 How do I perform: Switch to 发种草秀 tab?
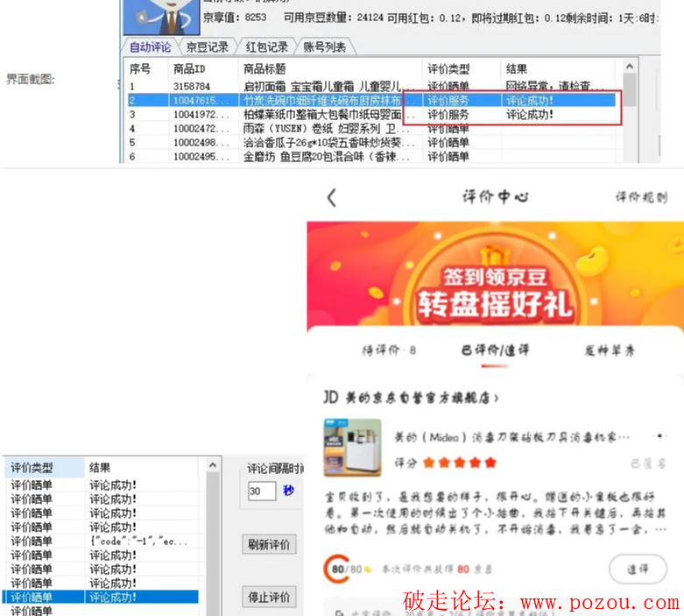point(610,350)
